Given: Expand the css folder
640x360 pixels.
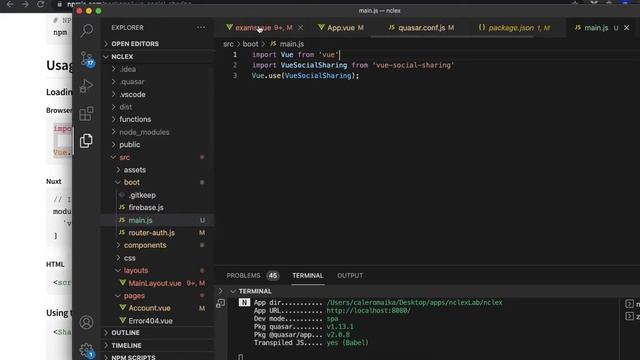Looking at the screenshot, I should point(158,258).
